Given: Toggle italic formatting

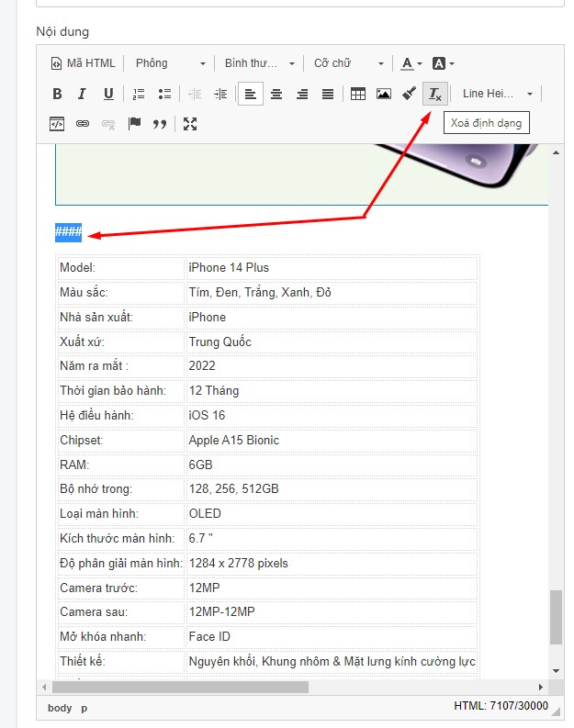Looking at the screenshot, I should tap(83, 94).
